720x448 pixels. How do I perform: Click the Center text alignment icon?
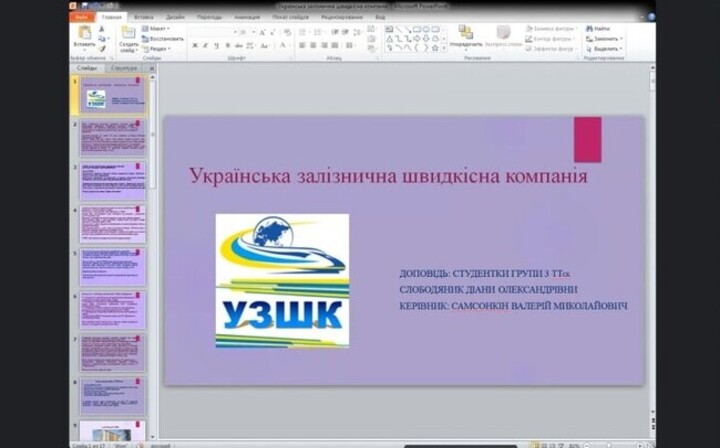tap(313, 45)
